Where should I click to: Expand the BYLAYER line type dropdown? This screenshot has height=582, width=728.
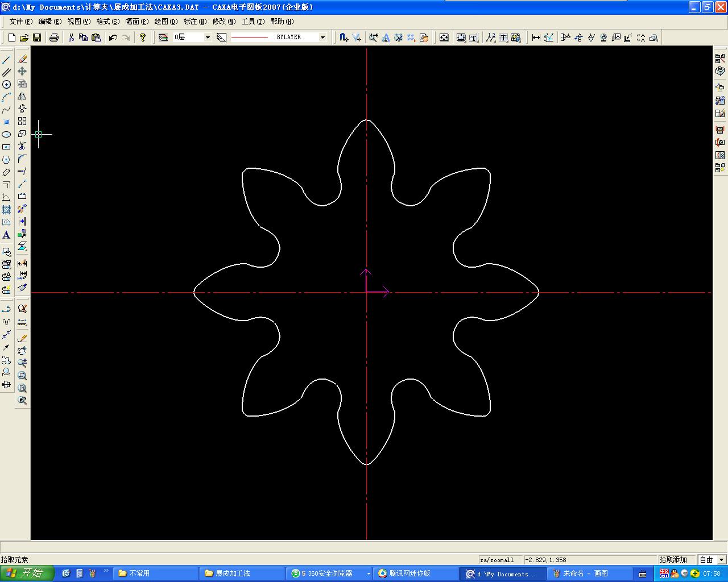322,38
